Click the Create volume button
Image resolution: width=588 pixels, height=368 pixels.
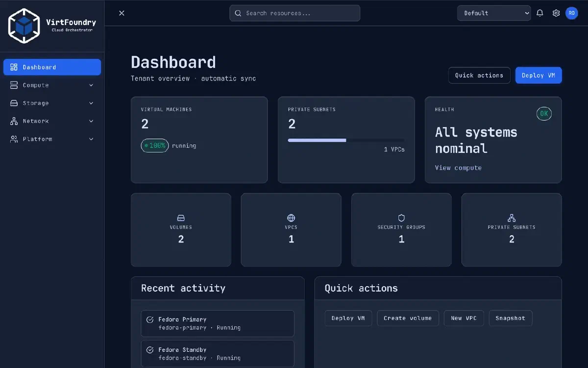click(x=408, y=318)
